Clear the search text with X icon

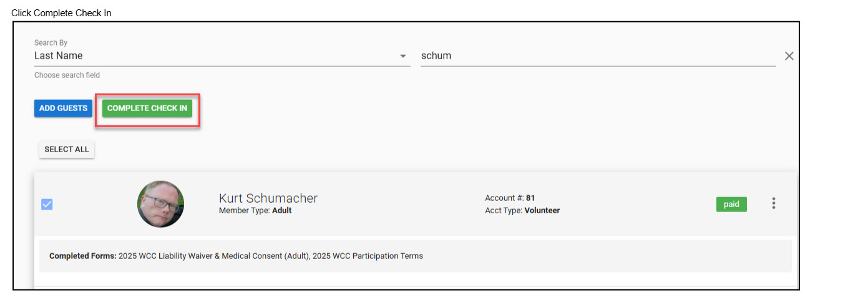click(789, 56)
